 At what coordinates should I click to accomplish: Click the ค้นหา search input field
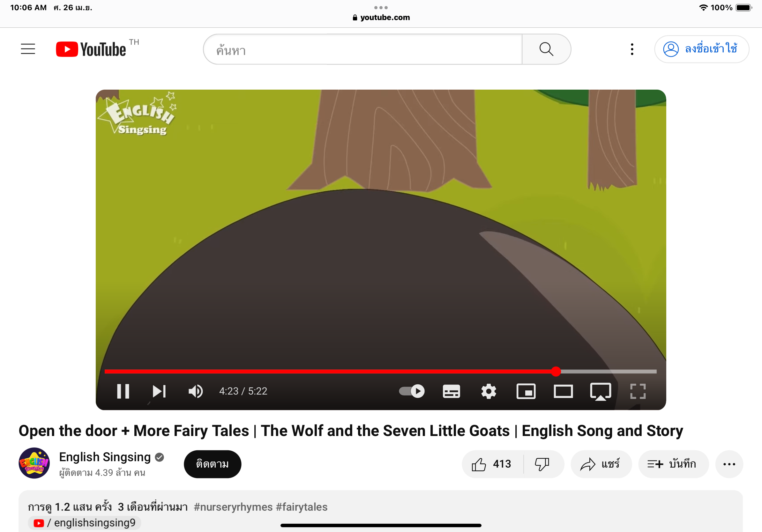click(362, 50)
